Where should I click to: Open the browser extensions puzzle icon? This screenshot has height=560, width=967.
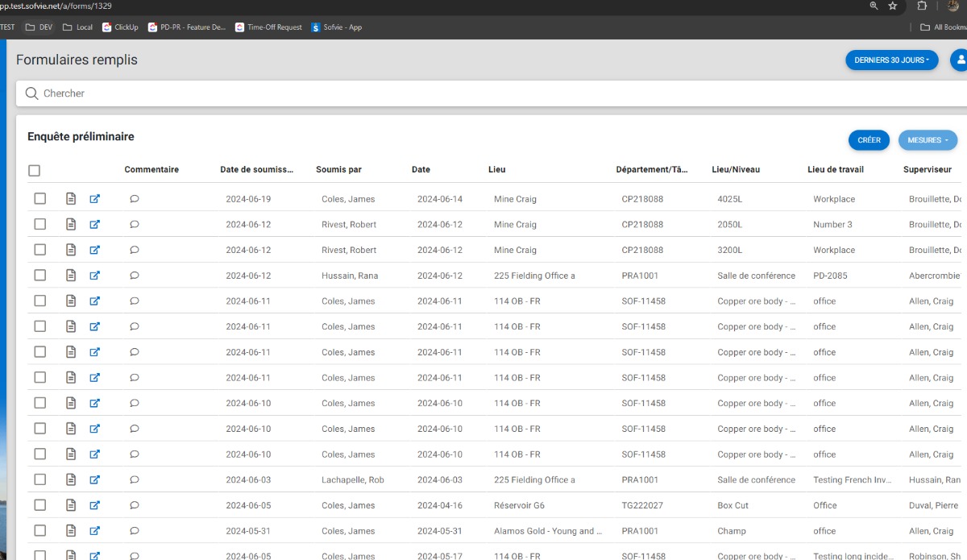pos(922,6)
